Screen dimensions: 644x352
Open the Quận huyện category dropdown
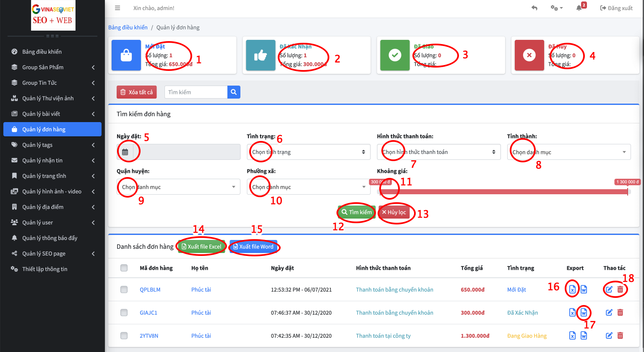coord(178,187)
